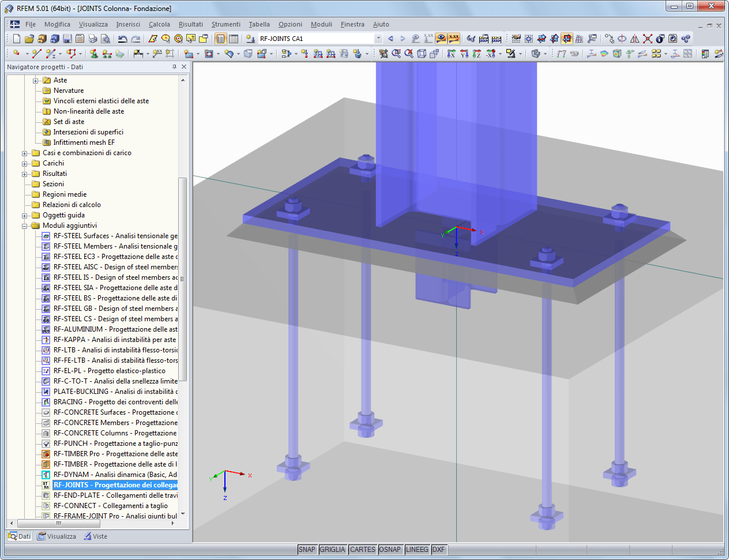Open the RF-JOINTS CA1 dropdown list
Viewport: 729px width, 560px height.
pyautogui.click(x=378, y=39)
